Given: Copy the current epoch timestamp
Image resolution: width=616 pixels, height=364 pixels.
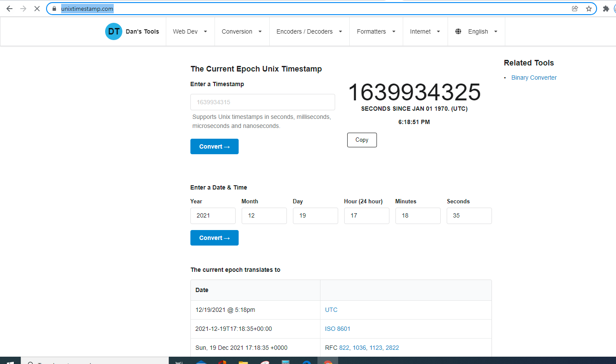Looking at the screenshot, I should pos(362,140).
